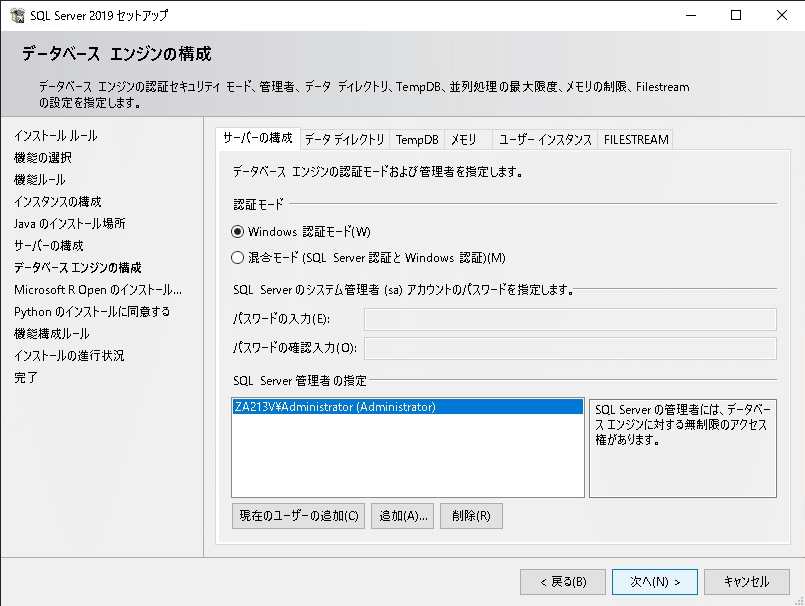
Task: Proceed with 次へ(N) button
Action: coord(655,582)
